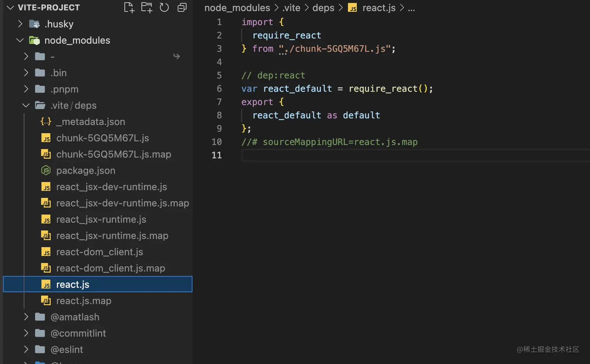This screenshot has width=590, height=364.
Task: Open react_jsx-dev-runtime.js file
Action: tap(112, 187)
